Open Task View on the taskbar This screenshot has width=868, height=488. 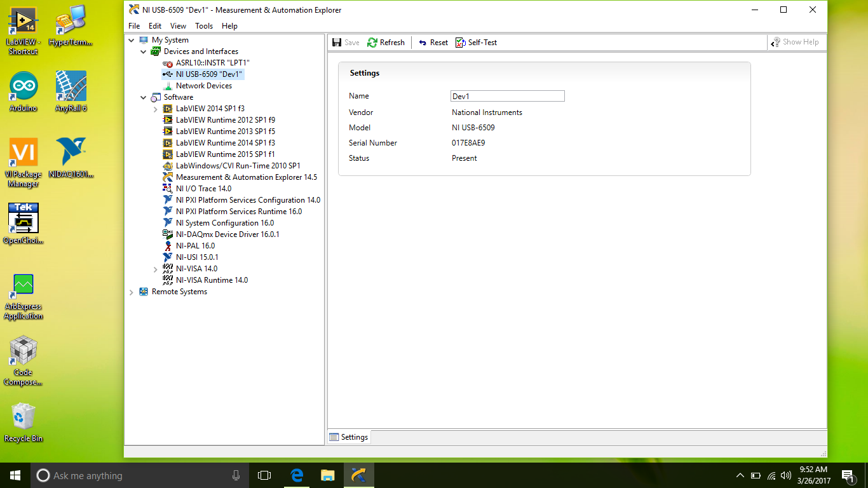(264, 475)
